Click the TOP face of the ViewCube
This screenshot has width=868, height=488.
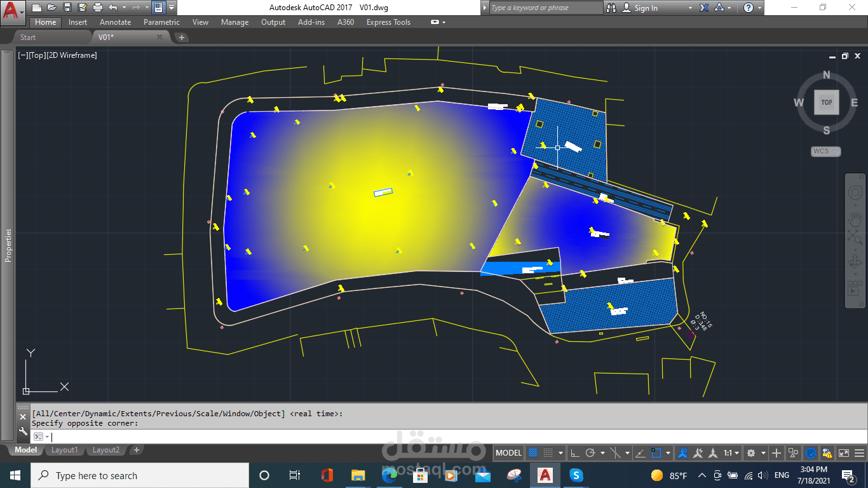pyautogui.click(x=827, y=102)
